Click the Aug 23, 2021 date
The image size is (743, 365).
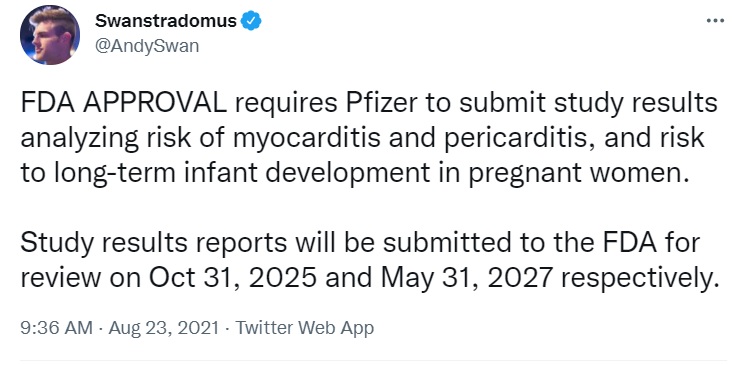(164, 328)
